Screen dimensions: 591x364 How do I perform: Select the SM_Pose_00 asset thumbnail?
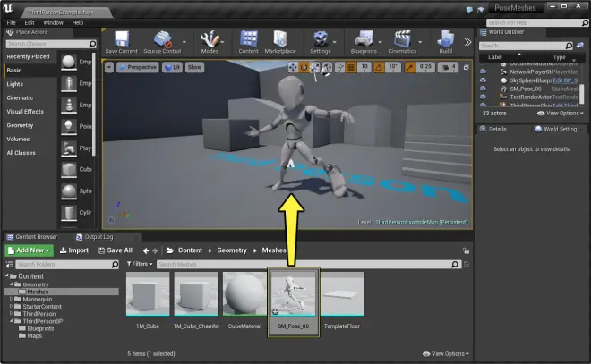(294, 294)
